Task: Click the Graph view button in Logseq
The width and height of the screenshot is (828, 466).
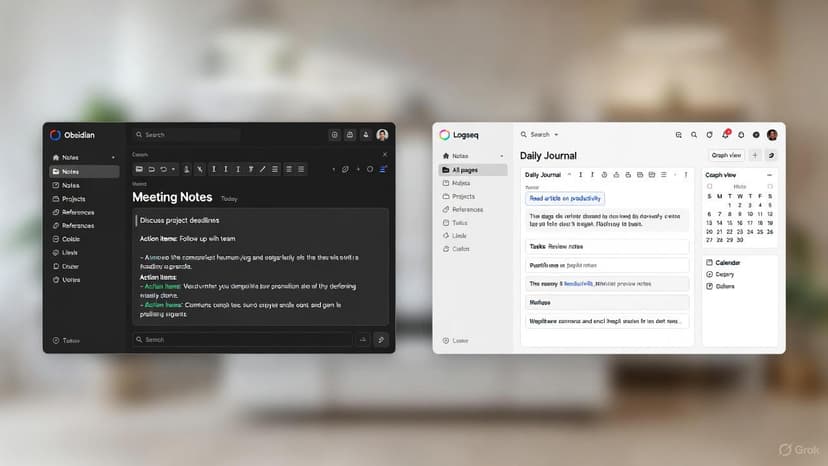Action: (726, 155)
